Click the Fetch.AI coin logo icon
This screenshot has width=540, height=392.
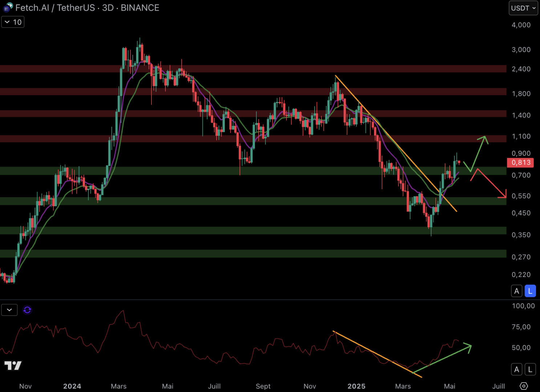tap(8, 7)
